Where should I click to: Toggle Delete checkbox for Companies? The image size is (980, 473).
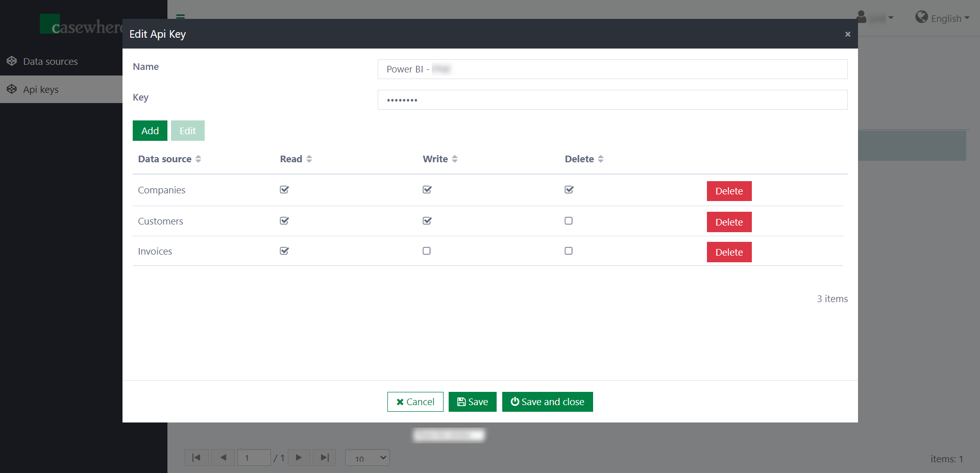coord(569,190)
